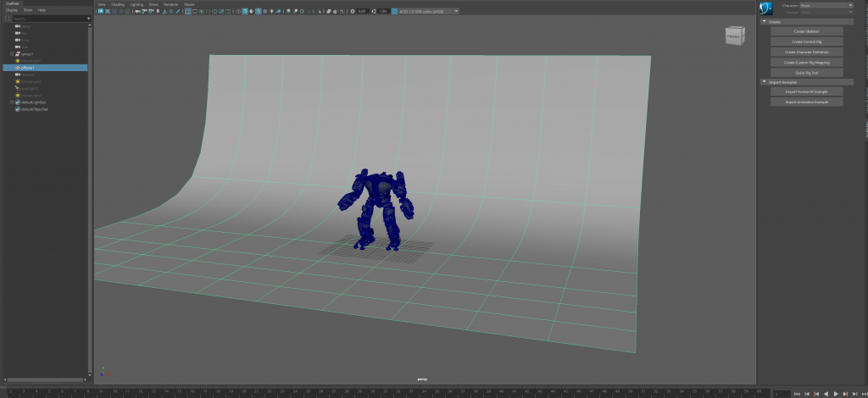Toggle the grid display toolbar icon
This screenshot has height=398, width=868.
click(188, 11)
